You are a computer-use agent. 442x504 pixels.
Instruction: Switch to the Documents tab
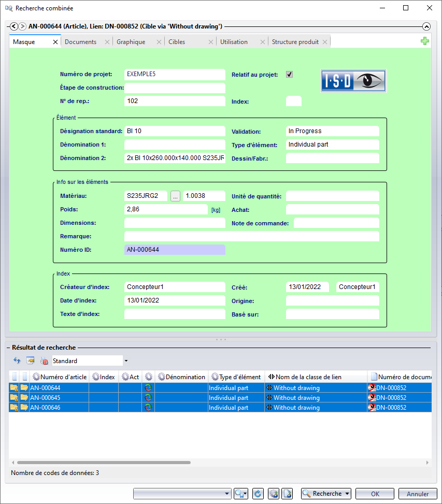pyautogui.click(x=80, y=42)
